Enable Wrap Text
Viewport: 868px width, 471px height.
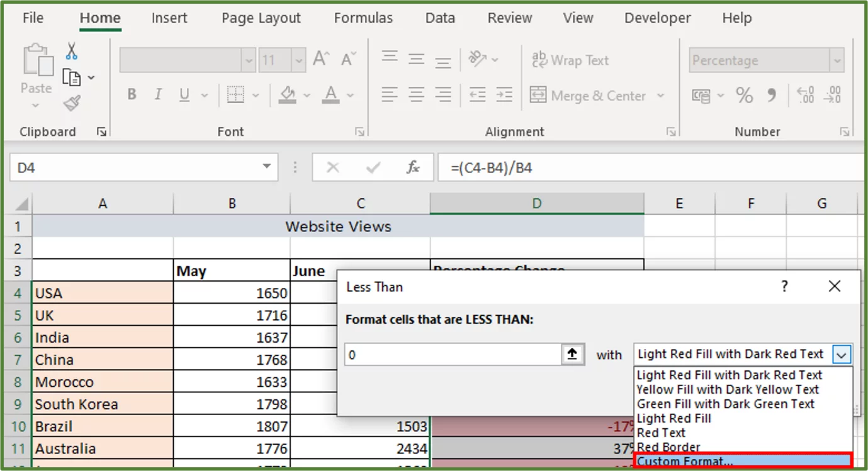(x=570, y=60)
